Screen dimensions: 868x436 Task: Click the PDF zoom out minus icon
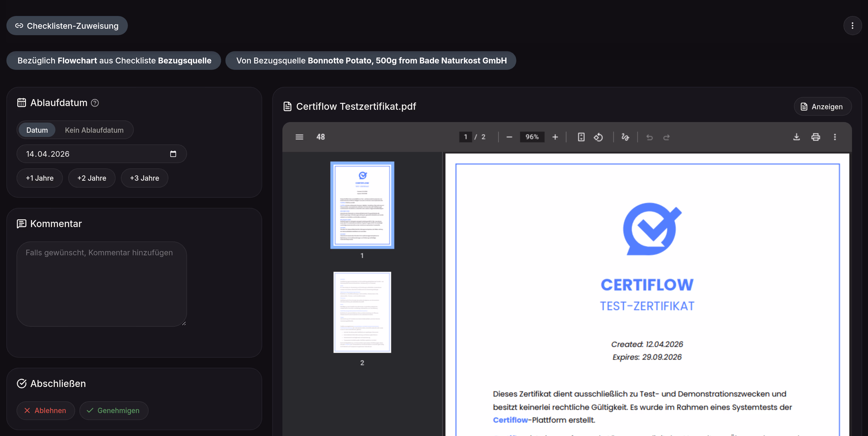(509, 137)
